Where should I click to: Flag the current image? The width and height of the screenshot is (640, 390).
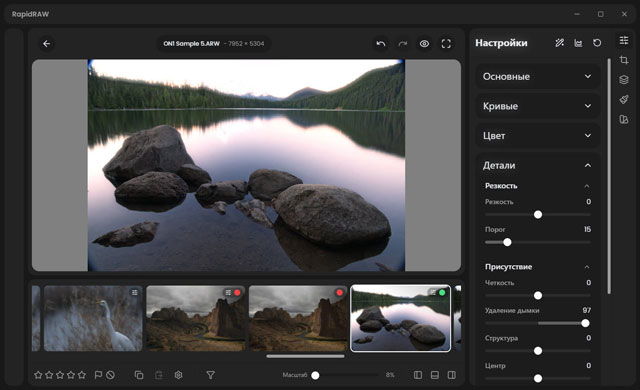click(x=98, y=375)
